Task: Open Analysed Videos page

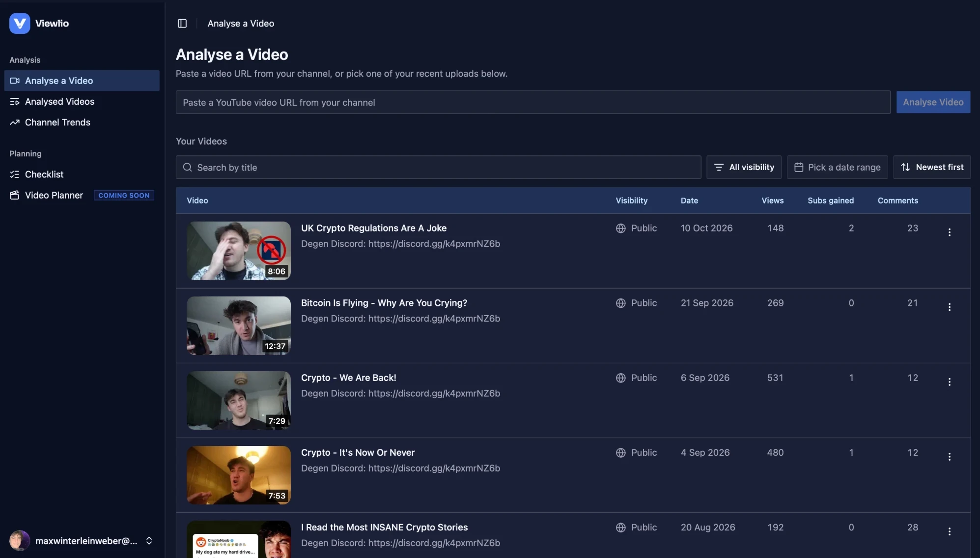Action: (x=82, y=101)
